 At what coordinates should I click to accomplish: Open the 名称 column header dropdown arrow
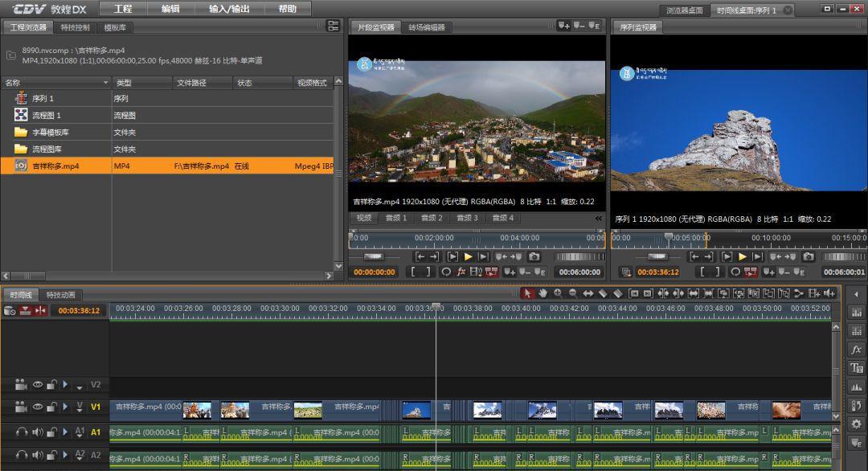(x=105, y=83)
